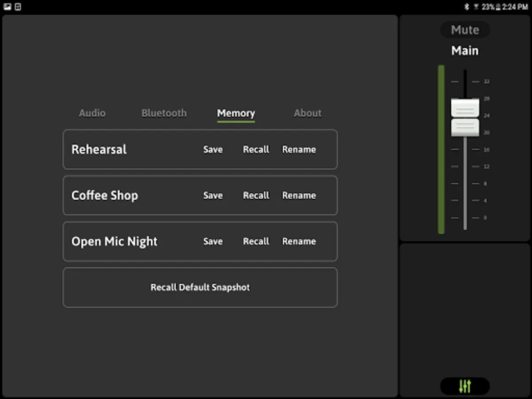Switch to the Bluetooth tab
The image size is (532, 399).
(x=164, y=113)
